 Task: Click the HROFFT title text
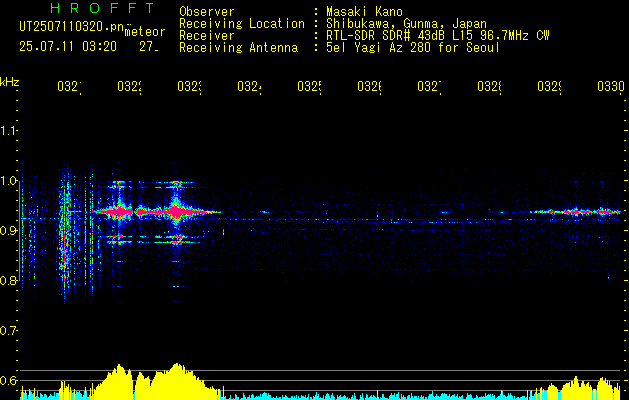coord(103,8)
